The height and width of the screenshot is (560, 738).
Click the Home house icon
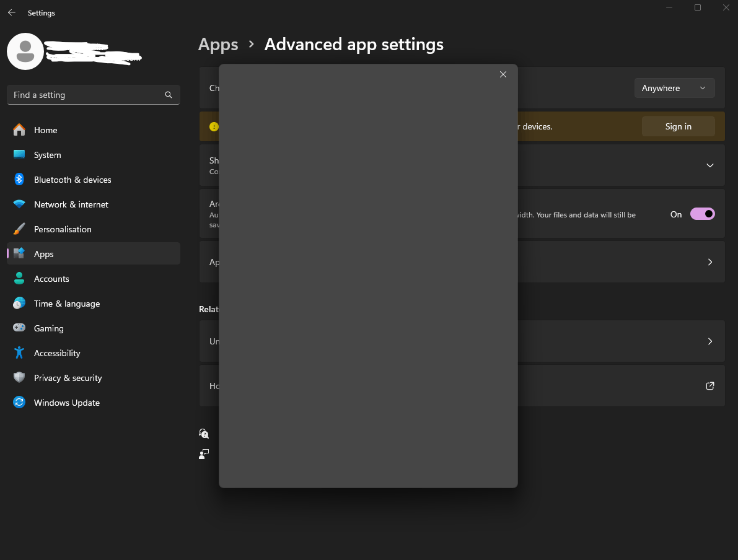(19, 130)
